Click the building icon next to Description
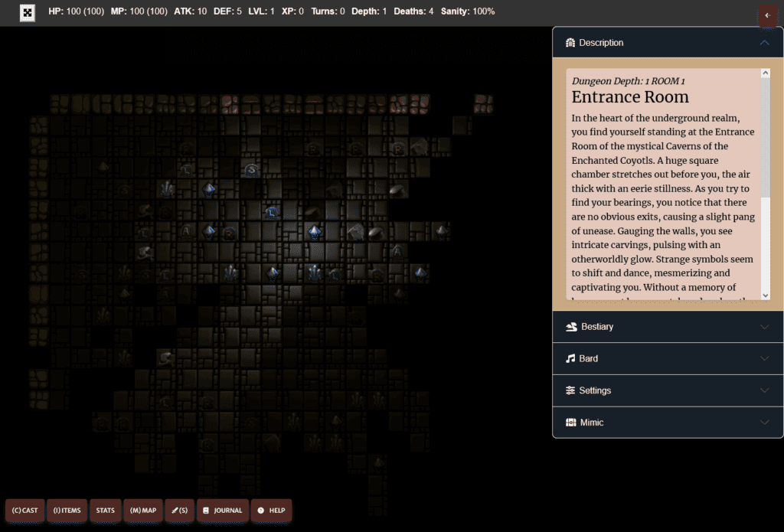This screenshot has width=784, height=532. 570,43
